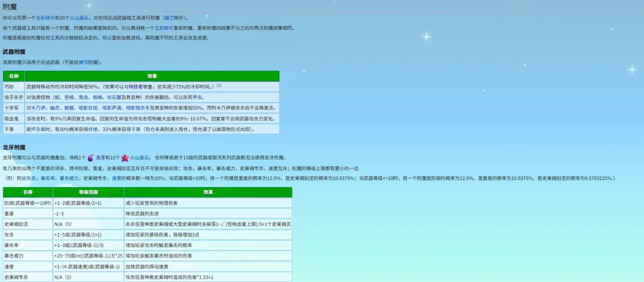The width and height of the screenshot is (644, 282).
Task: Click the 增加玩家攻击时触发暴击的概率 cell
Action: [x=208, y=245]
